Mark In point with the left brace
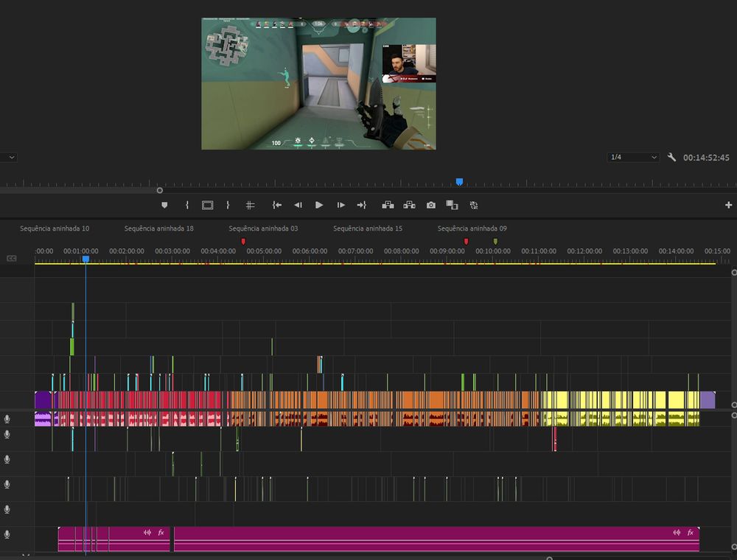The width and height of the screenshot is (737, 560). coord(187,206)
